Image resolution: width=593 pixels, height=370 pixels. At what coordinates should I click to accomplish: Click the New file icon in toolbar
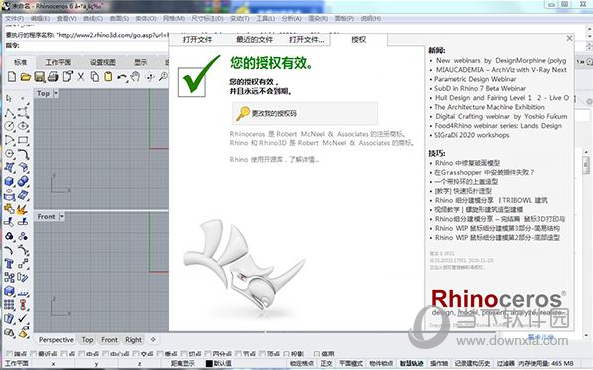click(12, 77)
